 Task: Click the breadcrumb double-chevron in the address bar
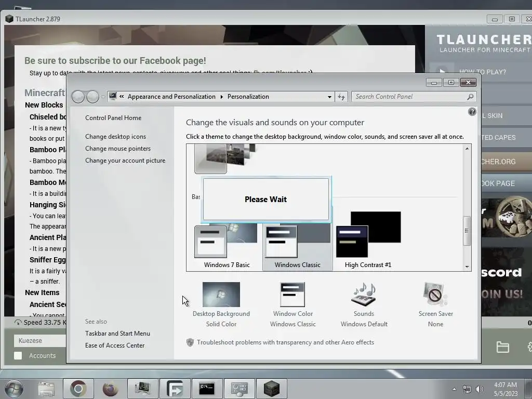(x=122, y=96)
